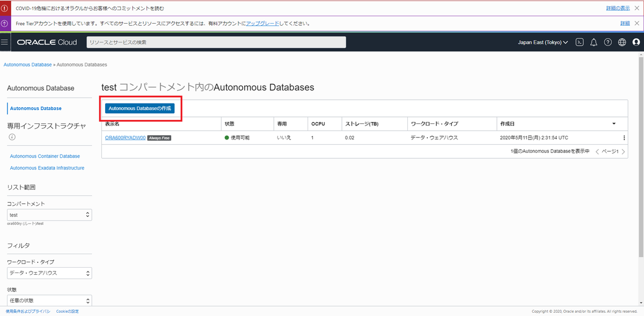Open the Cloud Shell terminal icon
The height and width of the screenshot is (316, 644).
coord(580,42)
